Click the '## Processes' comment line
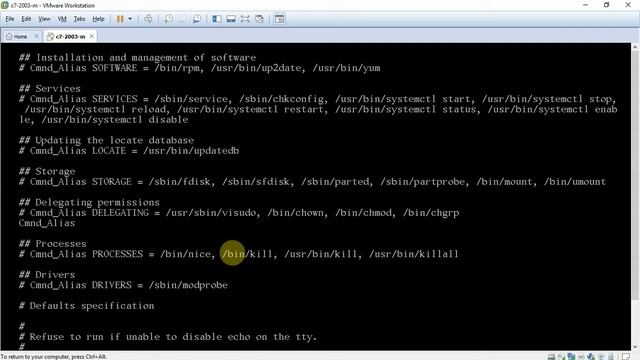Screen dimensions: 640x360 (x=53, y=244)
